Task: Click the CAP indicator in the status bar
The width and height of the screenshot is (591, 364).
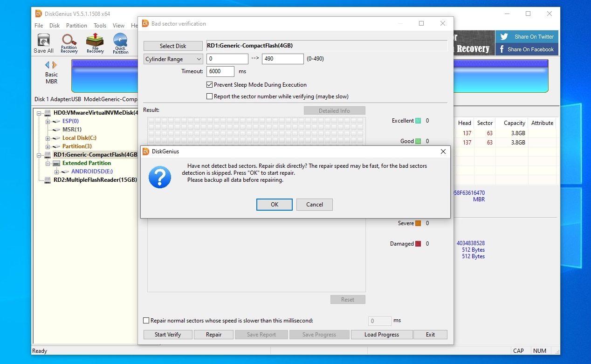Action: click(518, 351)
